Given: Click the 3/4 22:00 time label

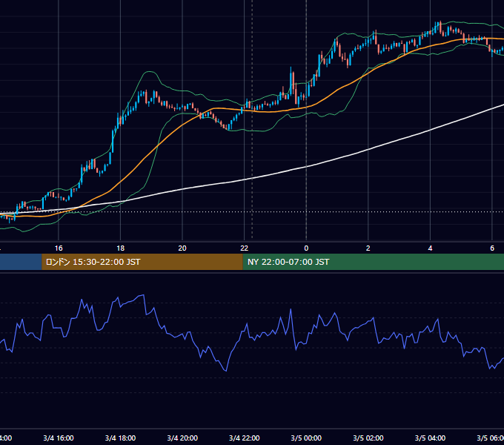Looking at the screenshot, I should point(245,438).
